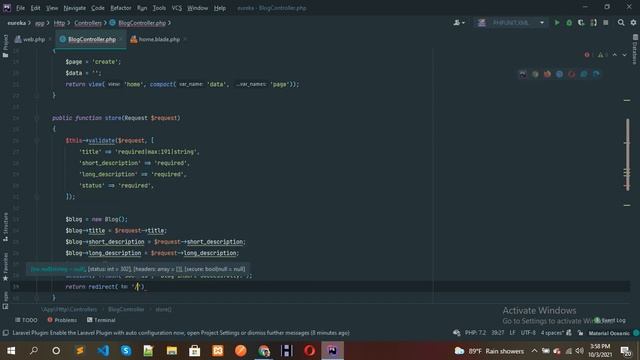Click BlogController.php breadcrumb in navigation bar

(138, 23)
